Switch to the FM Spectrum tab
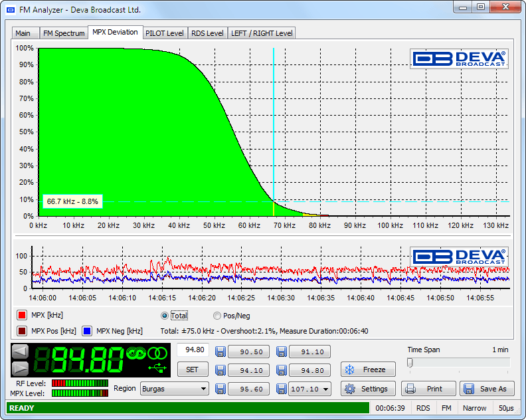 pyautogui.click(x=63, y=33)
